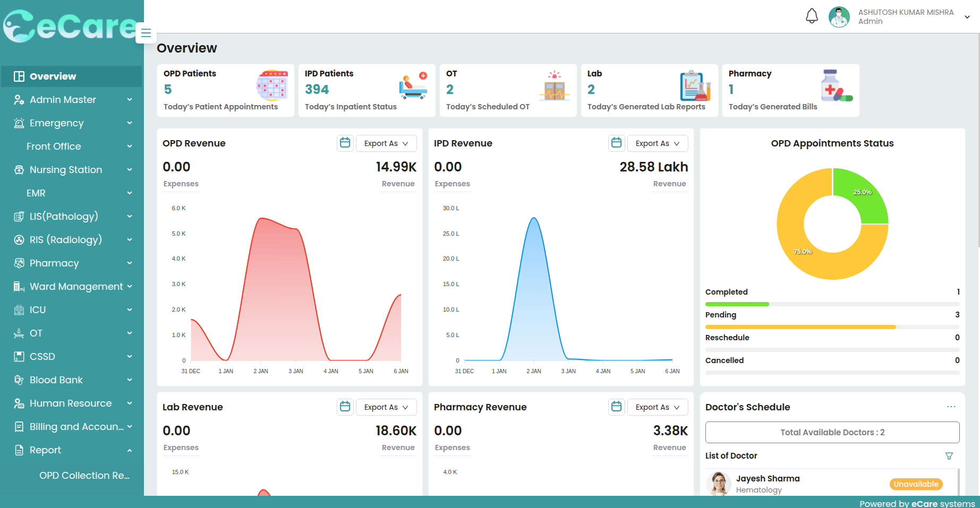Open the OPD Collection Report link
This screenshot has height=508, width=980.
pos(84,476)
